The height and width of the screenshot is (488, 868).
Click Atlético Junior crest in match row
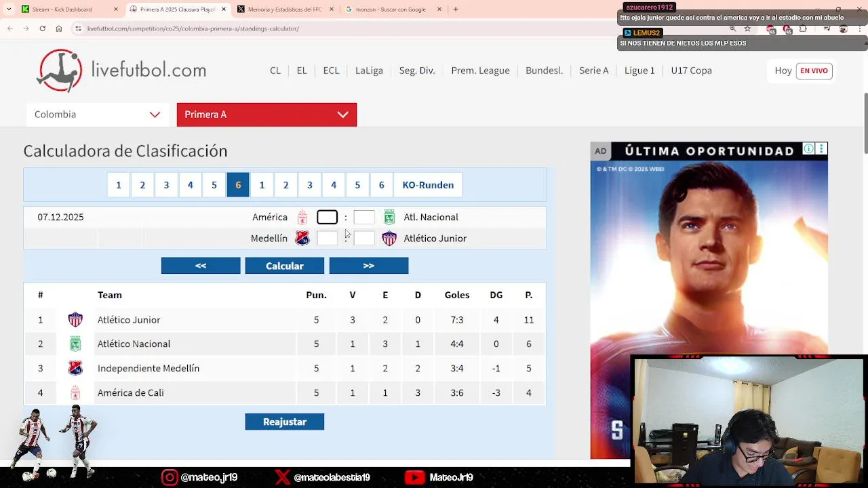[x=389, y=239]
